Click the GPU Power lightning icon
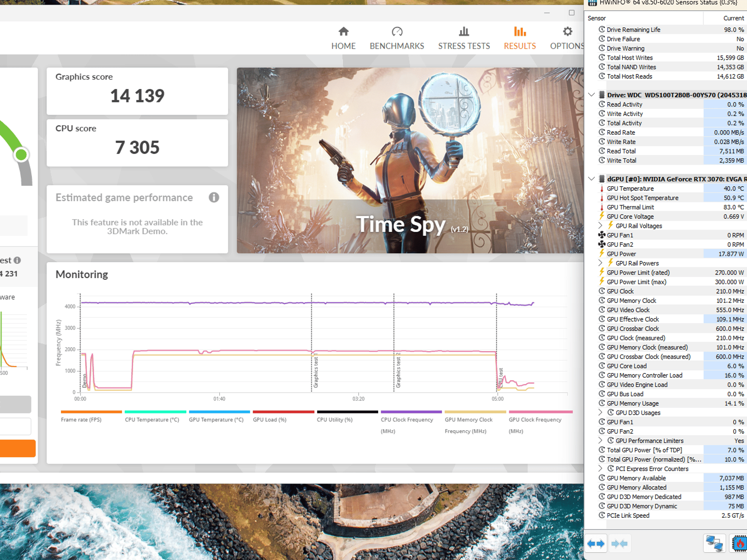This screenshot has height=560, width=747. 602,253
